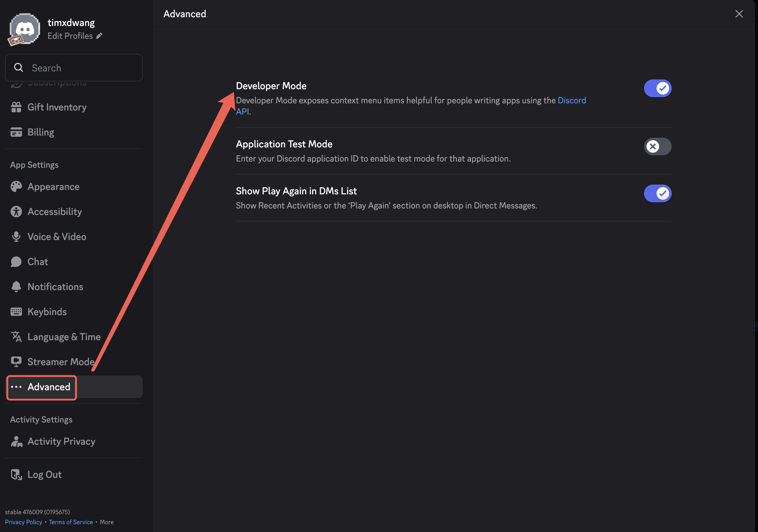Click the Gift Inventory gift icon
Image resolution: width=758 pixels, height=532 pixels.
(x=16, y=107)
